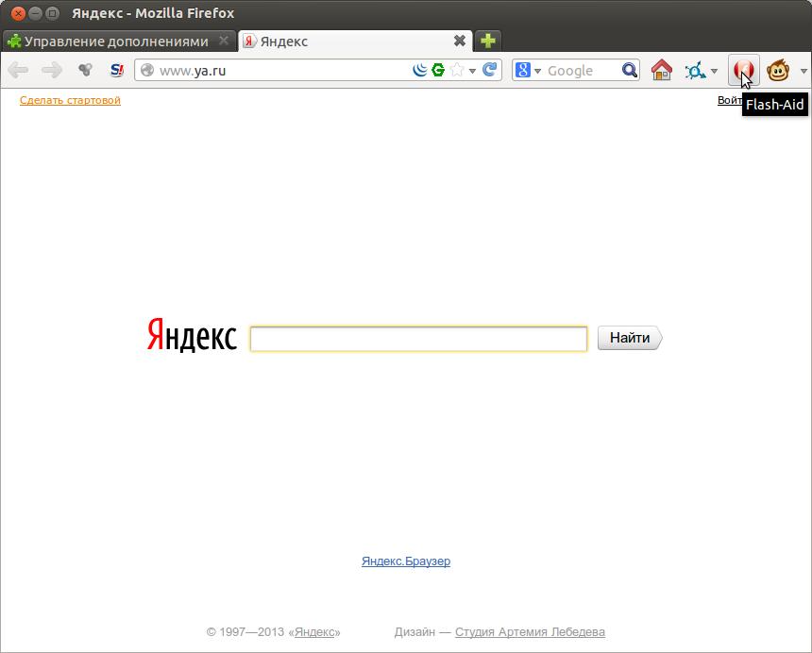Screen dimensions: 812x653
Task: Close the Управление дополнениями tab
Action: pos(224,41)
